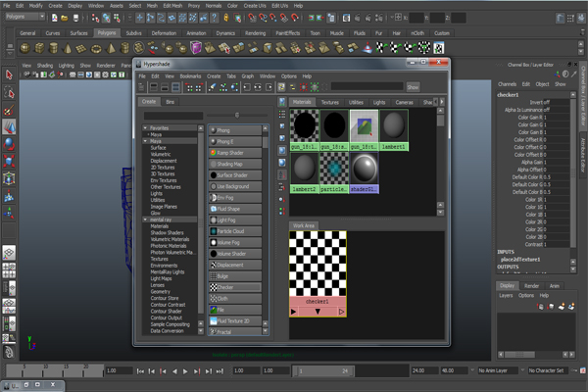Screen dimensions: 588x392
Task: Create a polygon cylinder from shelf
Action: click(54, 48)
